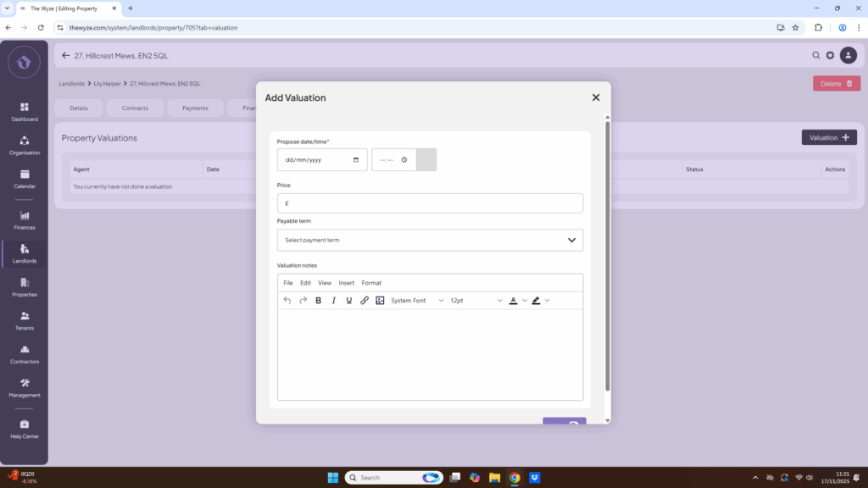Click the red Delete button
The width and height of the screenshot is (868, 488).
click(836, 83)
